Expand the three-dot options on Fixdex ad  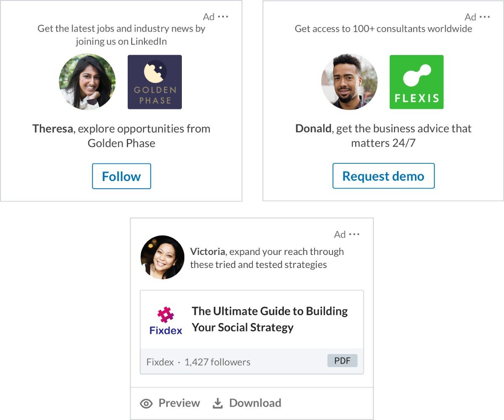[354, 234]
